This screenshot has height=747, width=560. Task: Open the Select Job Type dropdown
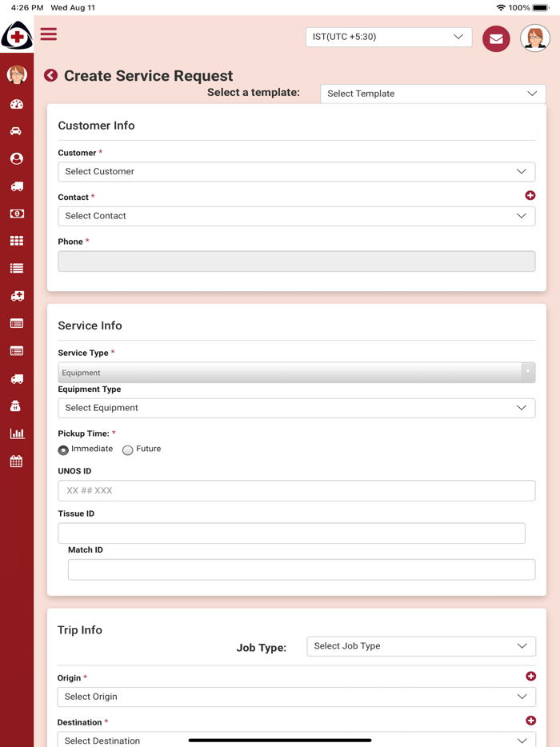point(422,646)
